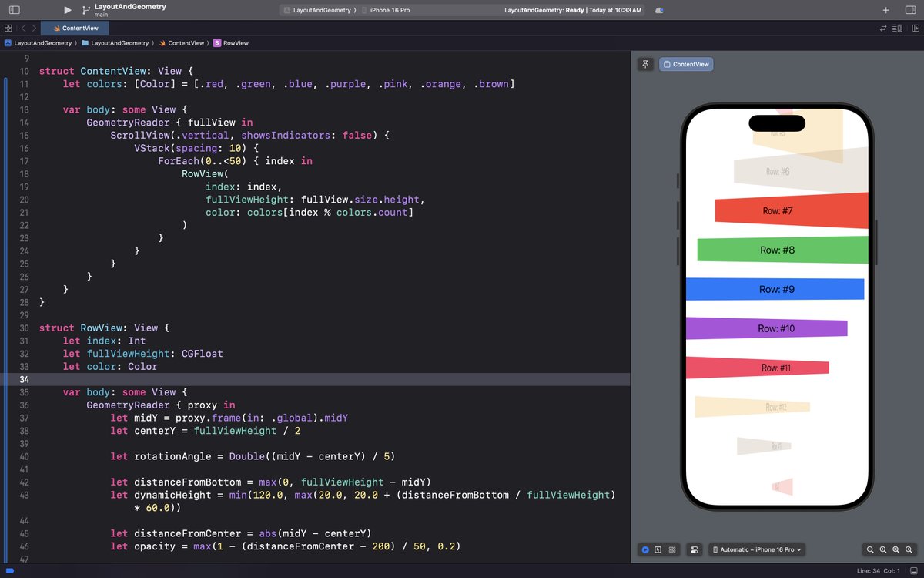The image size is (924, 578).
Task: Click the Run (play) button
Action: 68,10
